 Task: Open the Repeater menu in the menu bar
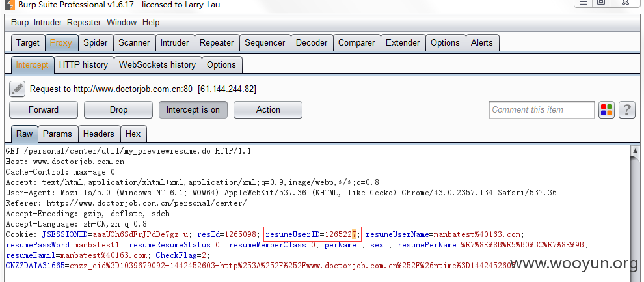84,23
